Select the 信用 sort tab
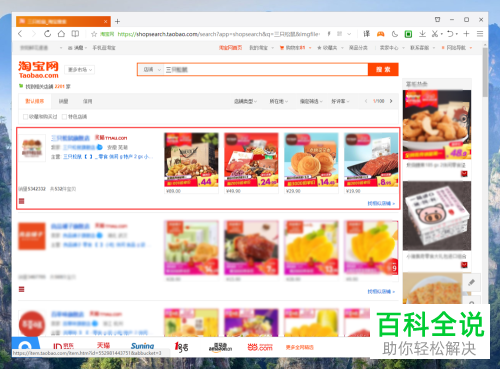The height and width of the screenshot is (369, 500). pyautogui.click(x=87, y=101)
